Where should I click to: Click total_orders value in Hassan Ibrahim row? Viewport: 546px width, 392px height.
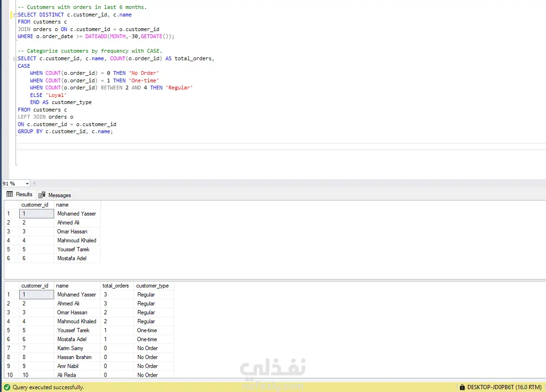click(117, 357)
